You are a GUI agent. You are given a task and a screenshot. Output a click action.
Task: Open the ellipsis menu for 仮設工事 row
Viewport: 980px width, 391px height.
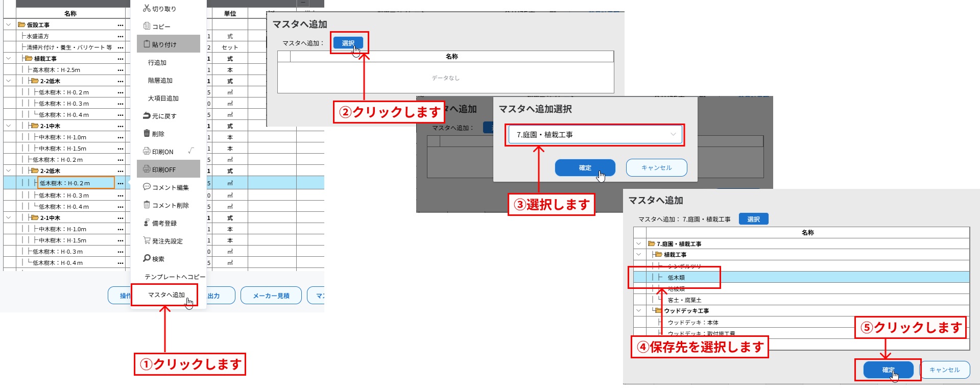click(121, 25)
